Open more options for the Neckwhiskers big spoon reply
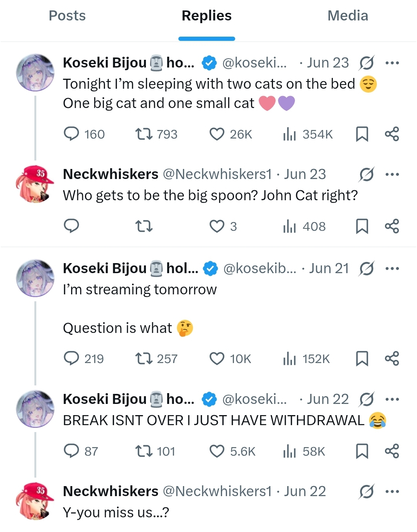This screenshot has height=532, width=417. tap(392, 174)
